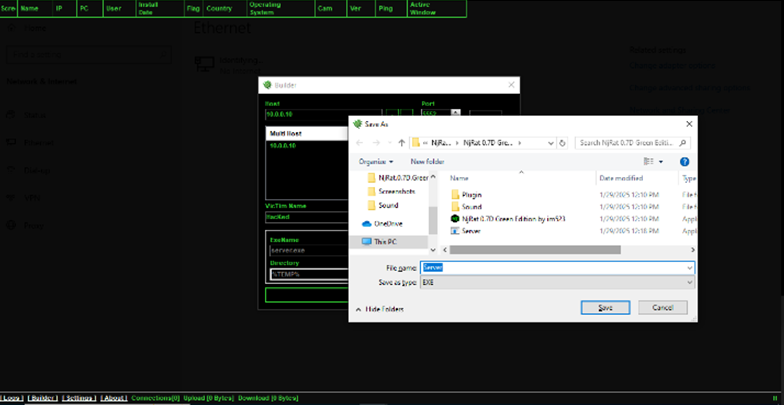Click the Cancel button
The image size is (784, 405).
click(x=662, y=308)
